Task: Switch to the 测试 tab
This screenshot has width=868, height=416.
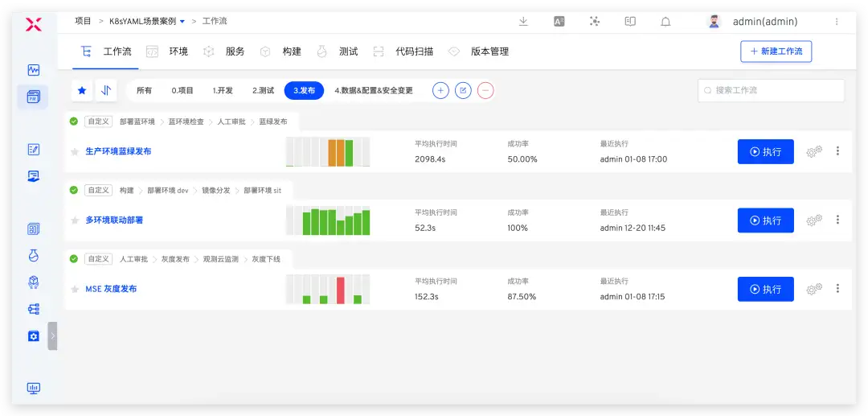Action: point(337,51)
